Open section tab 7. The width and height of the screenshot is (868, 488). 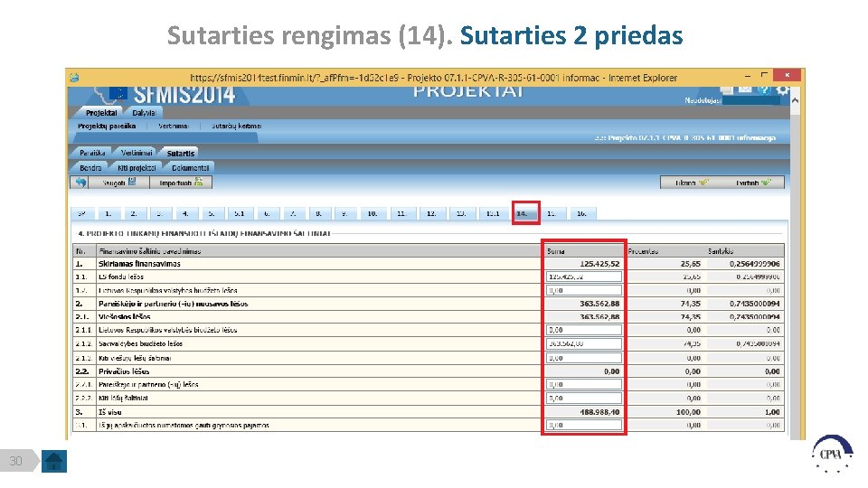click(293, 213)
